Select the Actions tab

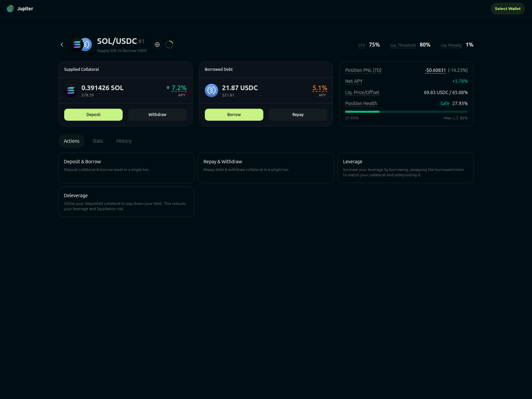[x=71, y=141]
